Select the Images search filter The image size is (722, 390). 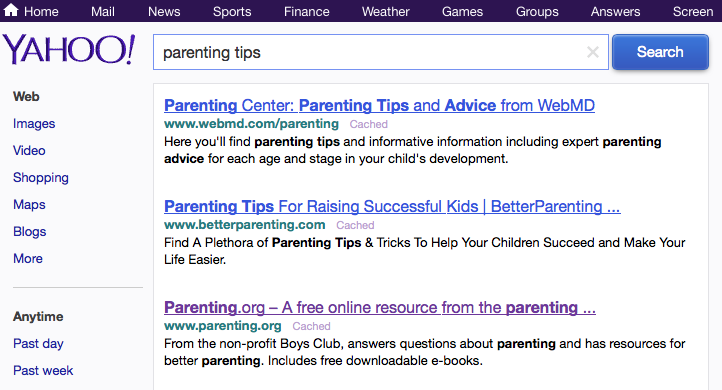(34, 124)
